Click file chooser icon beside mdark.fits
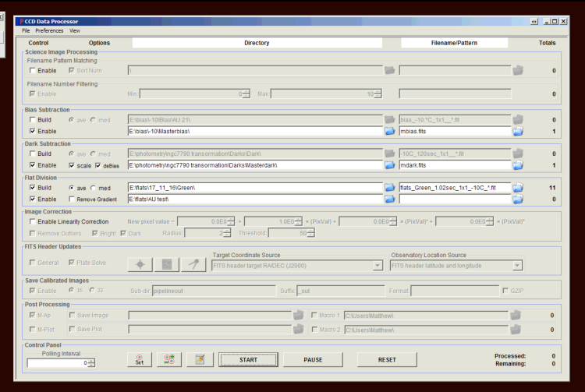585x392 pixels. coord(516,165)
